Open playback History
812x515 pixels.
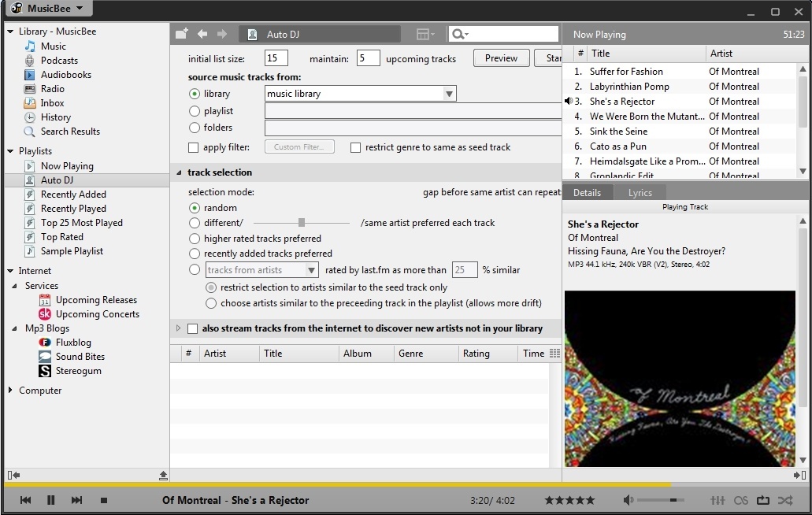(55, 117)
